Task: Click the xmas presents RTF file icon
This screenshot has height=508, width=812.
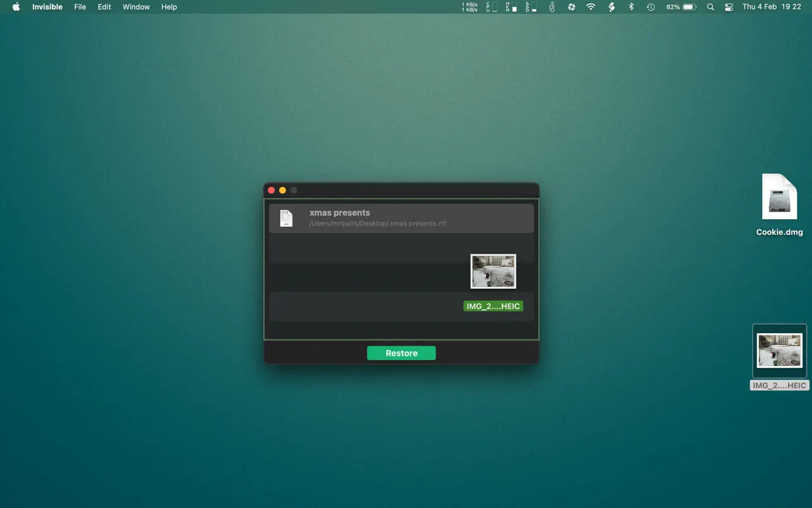Action: coord(286,218)
